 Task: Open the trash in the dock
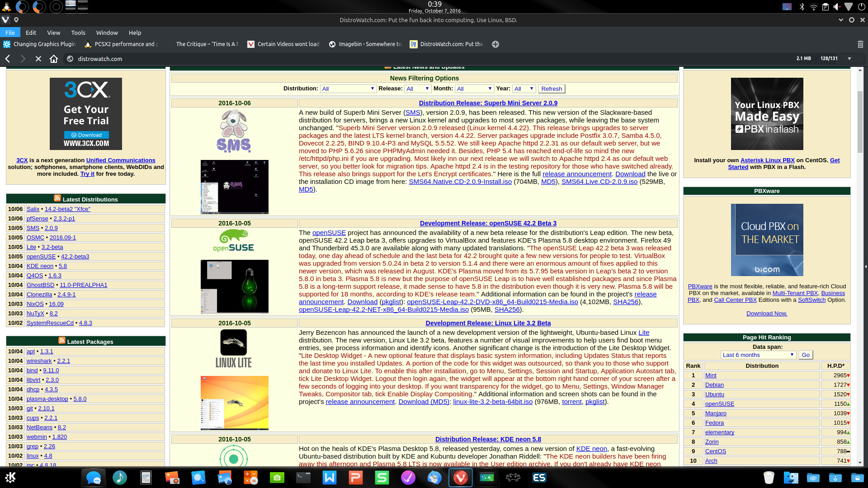tap(769, 478)
